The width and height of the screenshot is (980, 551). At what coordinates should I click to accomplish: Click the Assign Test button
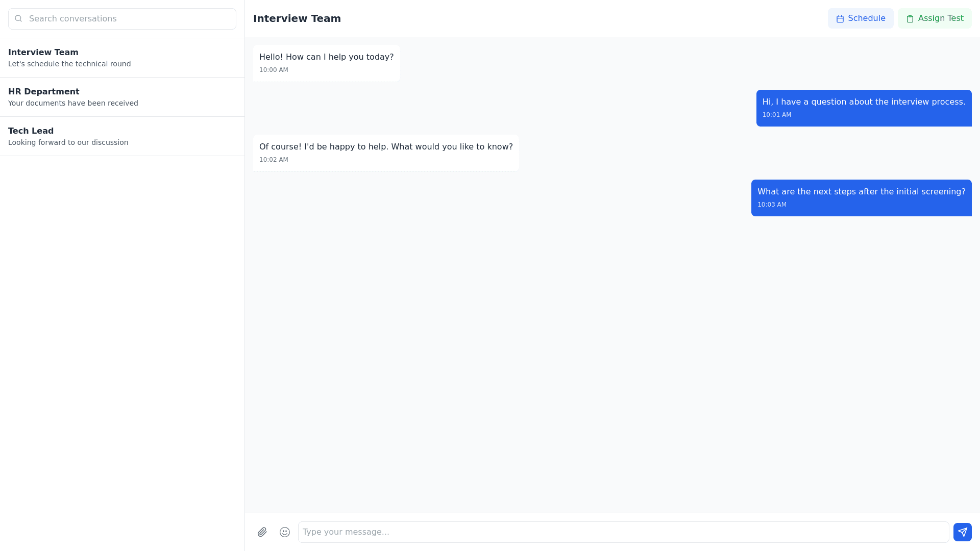point(935,18)
